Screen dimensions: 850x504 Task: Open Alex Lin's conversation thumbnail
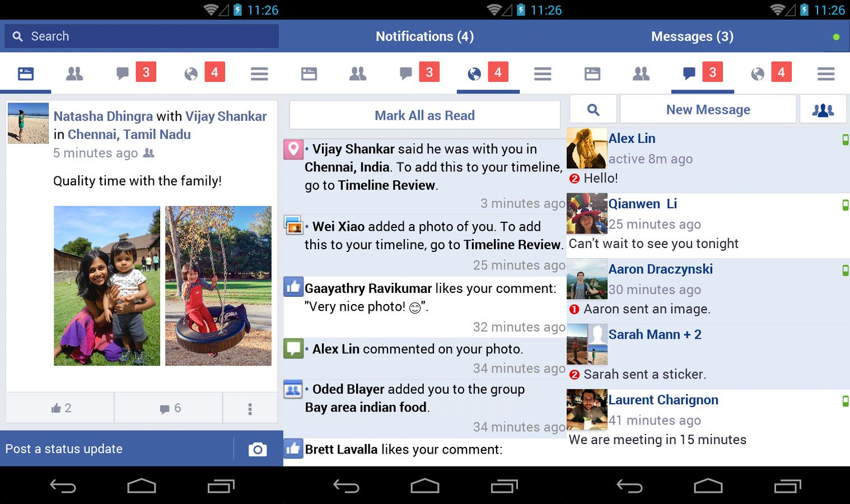click(586, 148)
